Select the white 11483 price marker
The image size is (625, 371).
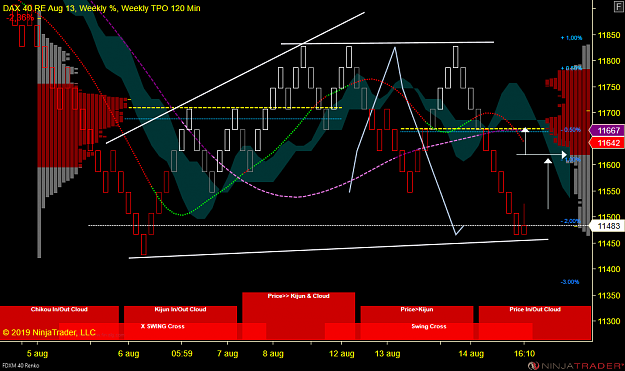(606, 226)
